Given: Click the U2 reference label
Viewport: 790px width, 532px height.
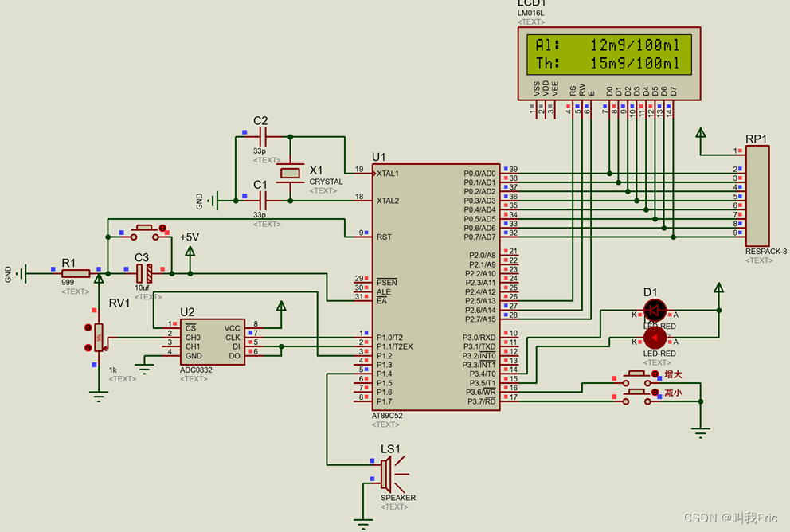Looking at the screenshot, I should [187, 312].
